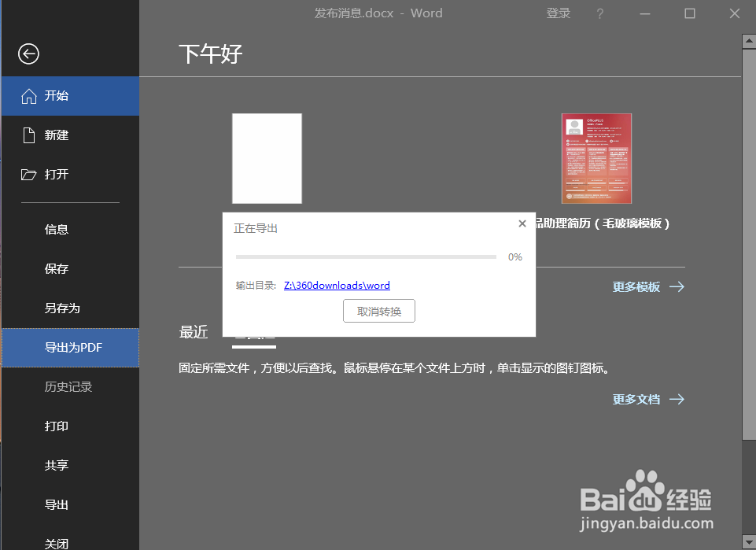
Task: Select 打印 in the sidebar
Action: [x=56, y=426]
